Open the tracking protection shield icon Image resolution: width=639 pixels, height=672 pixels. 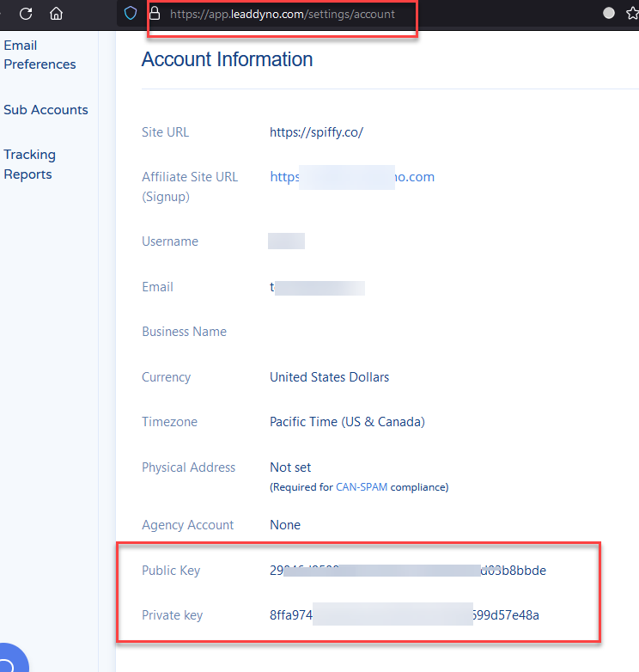coord(131,13)
